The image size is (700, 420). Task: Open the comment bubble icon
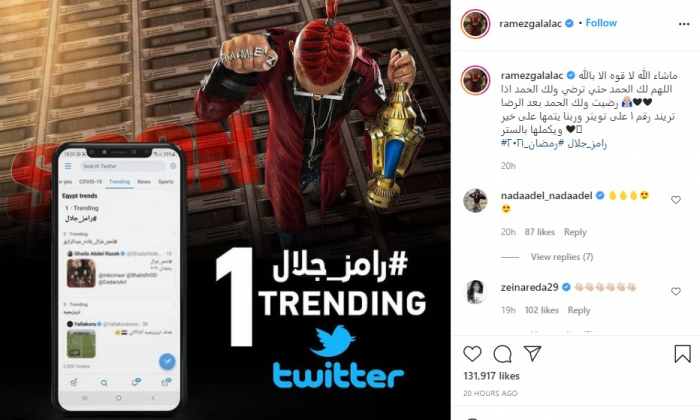[x=502, y=354]
